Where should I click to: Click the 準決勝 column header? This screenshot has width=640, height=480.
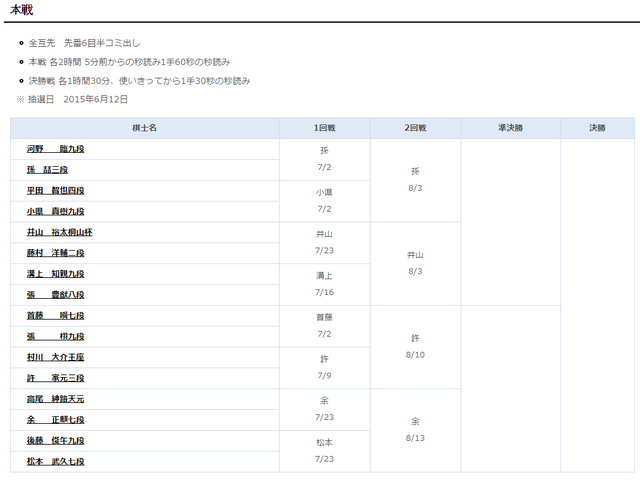511,128
